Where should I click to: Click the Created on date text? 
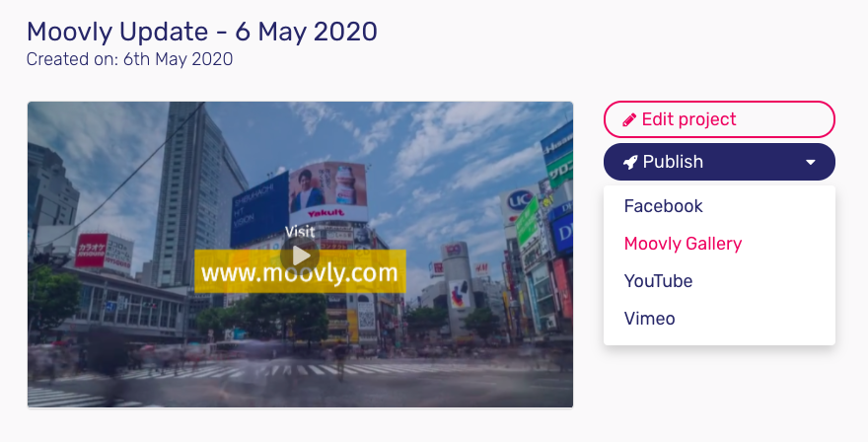tap(129, 59)
